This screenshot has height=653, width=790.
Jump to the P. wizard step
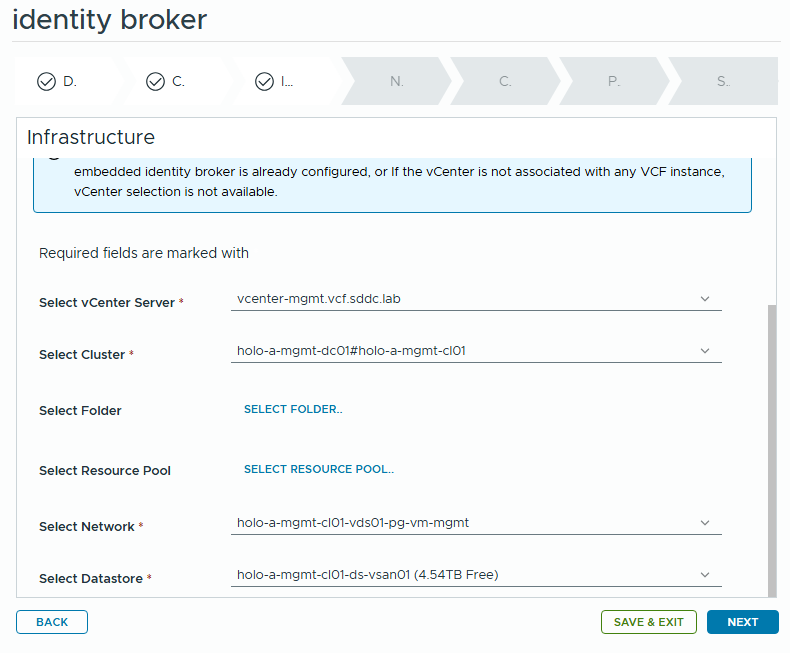614,82
